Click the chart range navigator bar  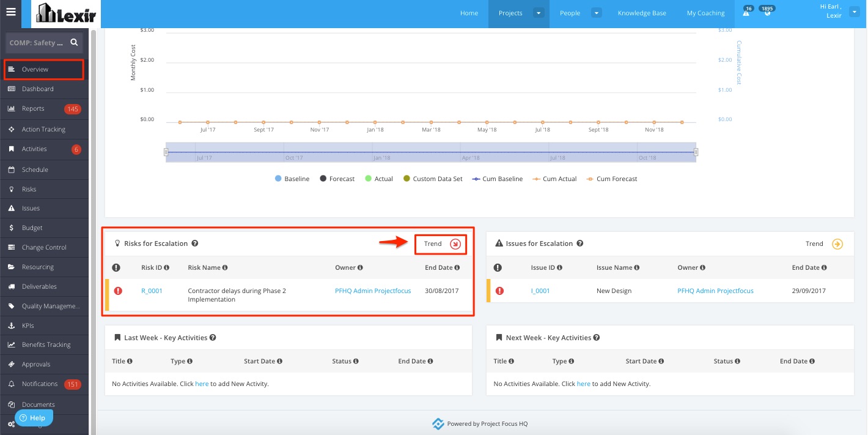point(431,152)
